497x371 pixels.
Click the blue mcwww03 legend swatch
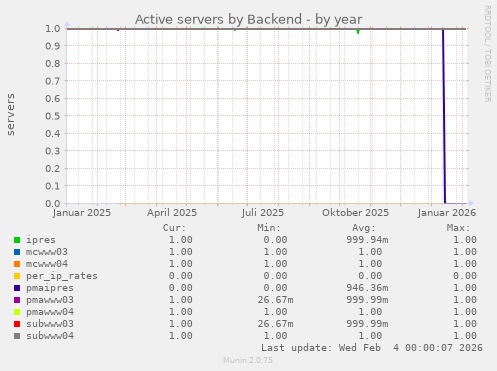point(17,252)
